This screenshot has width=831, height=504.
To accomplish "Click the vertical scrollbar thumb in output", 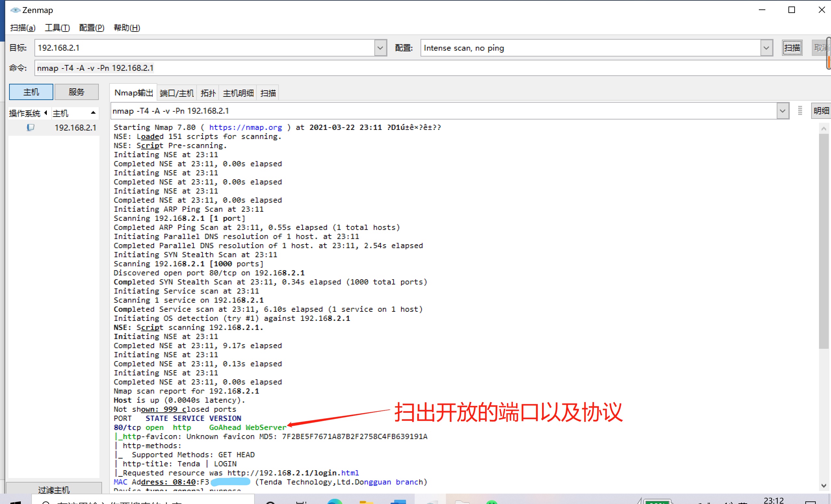I will pyautogui.click(x=824, y=241).
